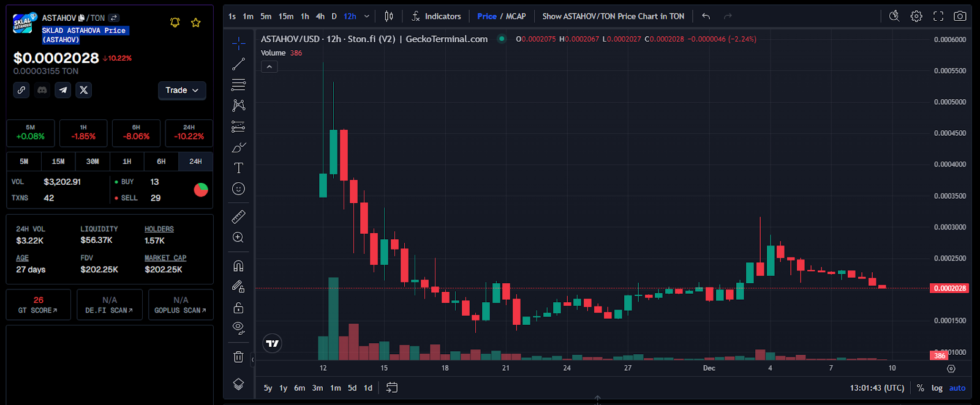The height and width of the screenshot is (405, 980).
Task: Select the ruler measure tool
Action: (x=239, y=217)
